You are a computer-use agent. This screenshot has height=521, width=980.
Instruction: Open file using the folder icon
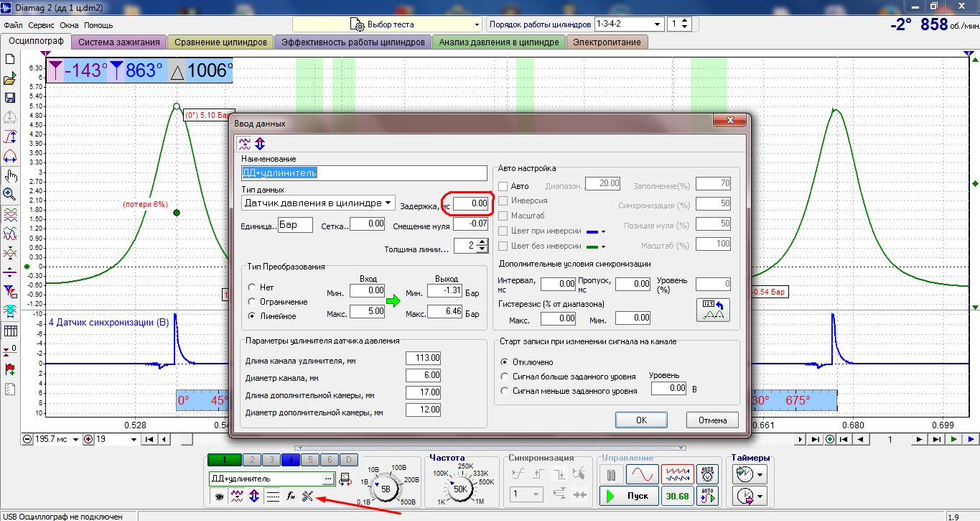(x=10, y=79)
